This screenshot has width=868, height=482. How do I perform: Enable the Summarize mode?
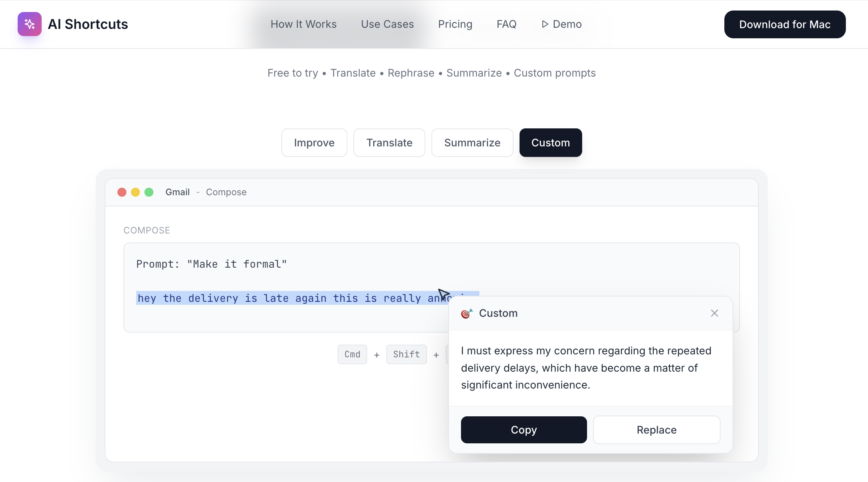pyautogui.click(x=472, y=143)
